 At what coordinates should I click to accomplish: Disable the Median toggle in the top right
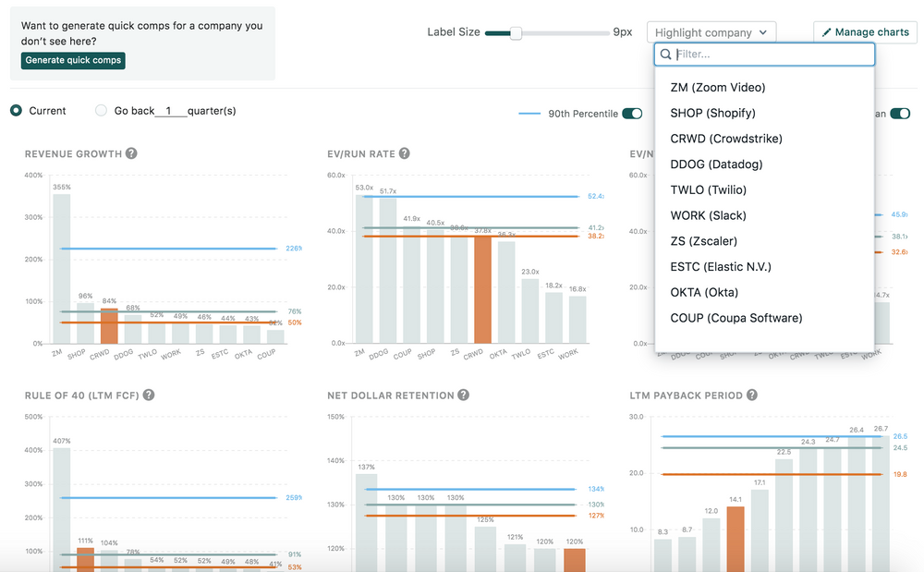point(899,113)
